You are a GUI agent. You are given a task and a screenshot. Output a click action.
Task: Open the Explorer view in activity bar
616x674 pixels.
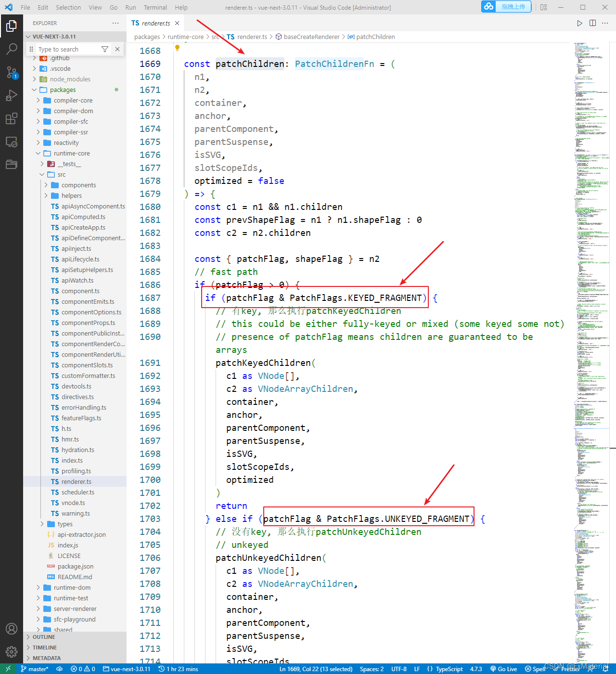pos(12,26)
